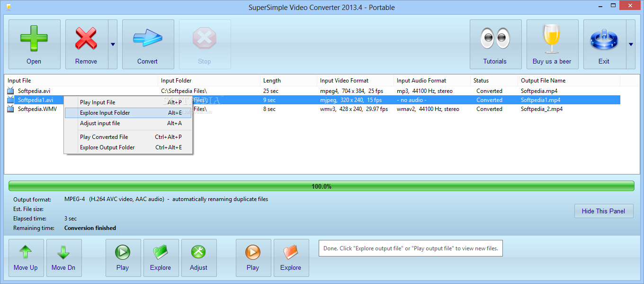Screen dimensions: 644x284
Task: Choose Play Input File from context menu
Action: 129,102
